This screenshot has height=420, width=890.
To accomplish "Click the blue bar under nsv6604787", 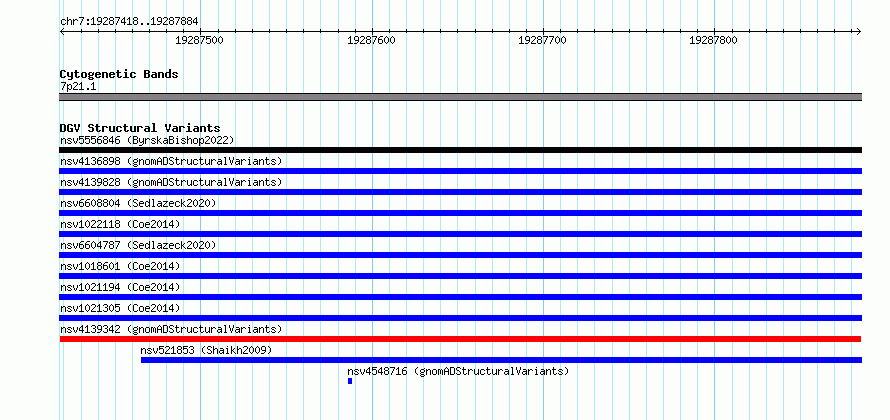I will point(460,255).
